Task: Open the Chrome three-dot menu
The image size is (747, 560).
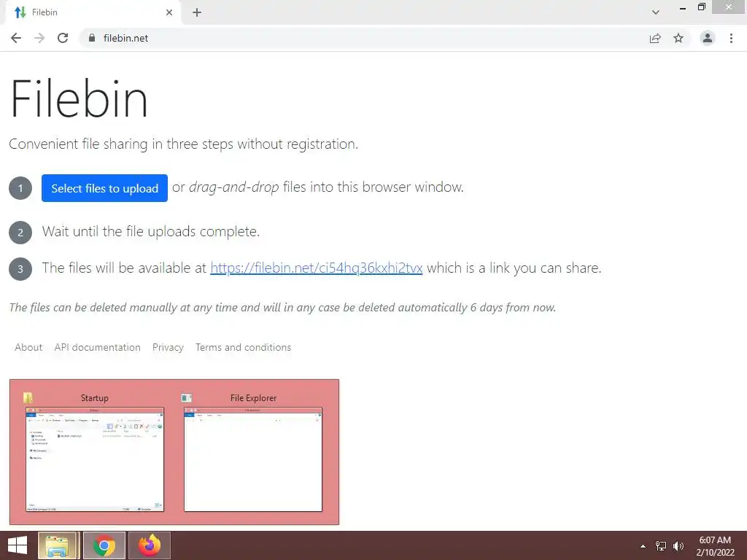Action: [731, 38]
